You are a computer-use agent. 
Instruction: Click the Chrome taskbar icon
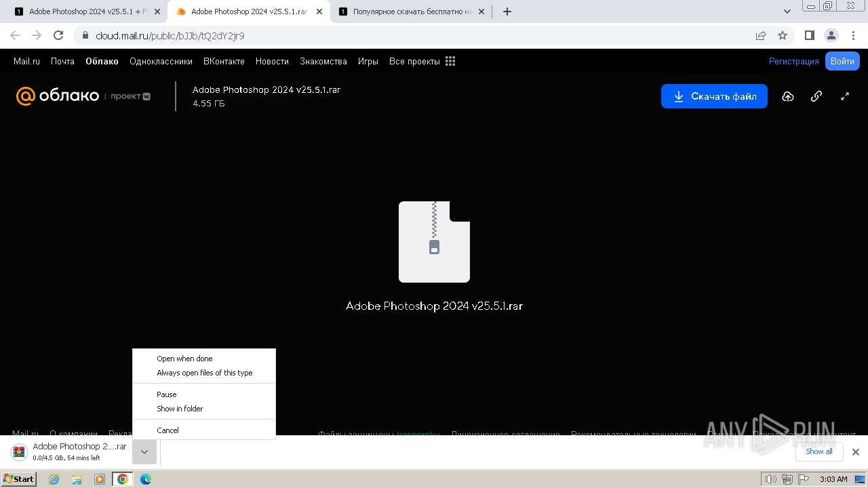click(123, 479)
